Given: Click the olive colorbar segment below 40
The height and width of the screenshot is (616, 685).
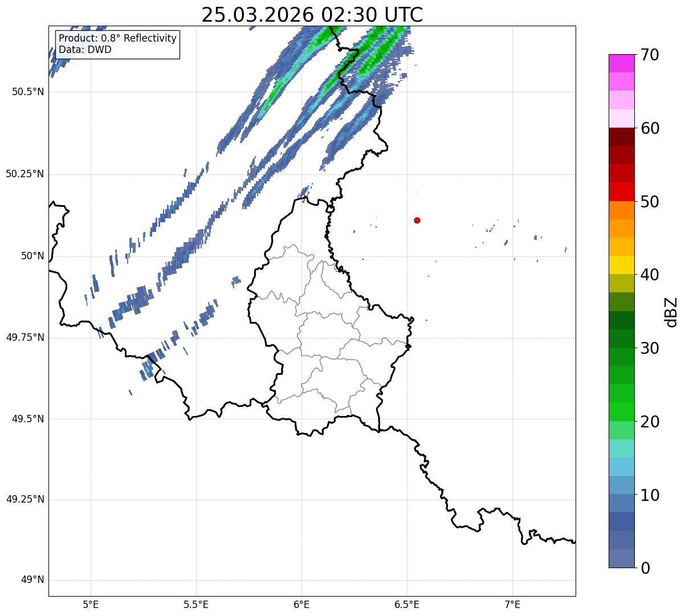Looking at the screenshot, I should point(621,283).
